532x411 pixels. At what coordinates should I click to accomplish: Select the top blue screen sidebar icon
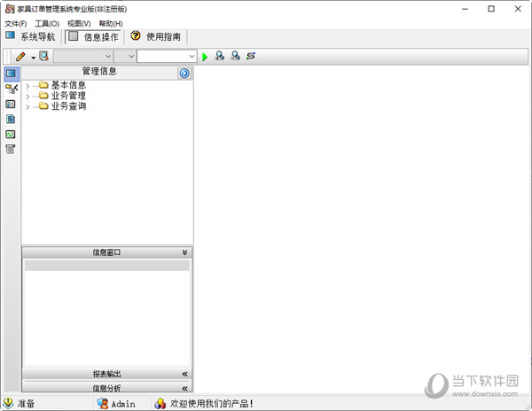(11, 74)
